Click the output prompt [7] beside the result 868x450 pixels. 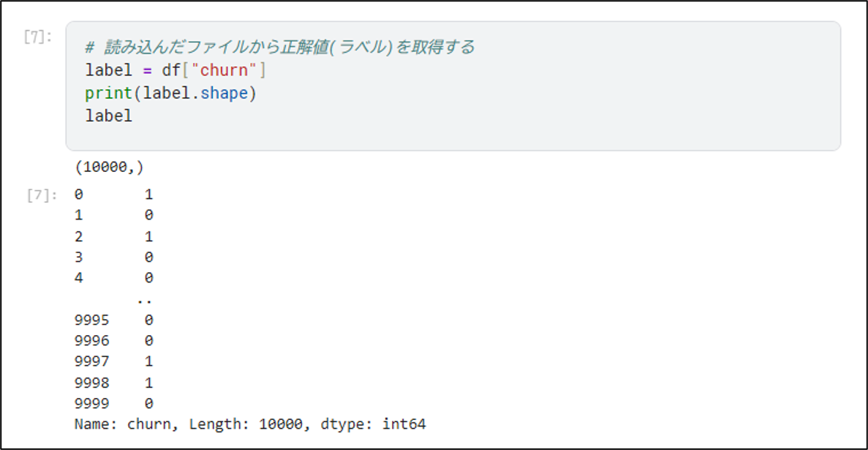pos(41,195)
